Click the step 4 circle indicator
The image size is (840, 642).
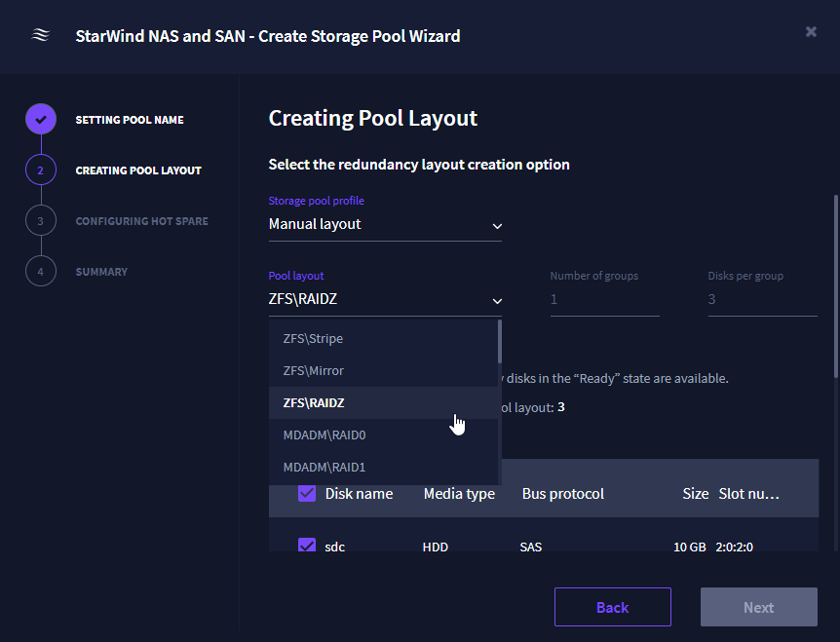(41, 272)
